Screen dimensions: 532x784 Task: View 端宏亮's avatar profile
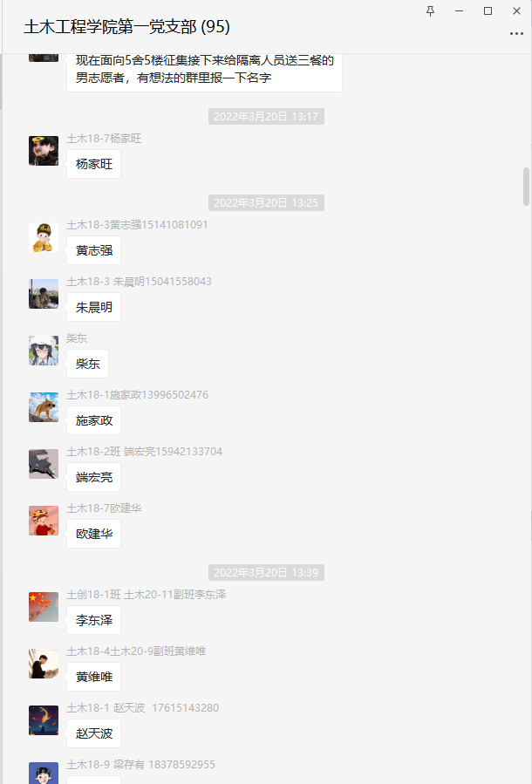pyautogui.click(x=44, y=464)
